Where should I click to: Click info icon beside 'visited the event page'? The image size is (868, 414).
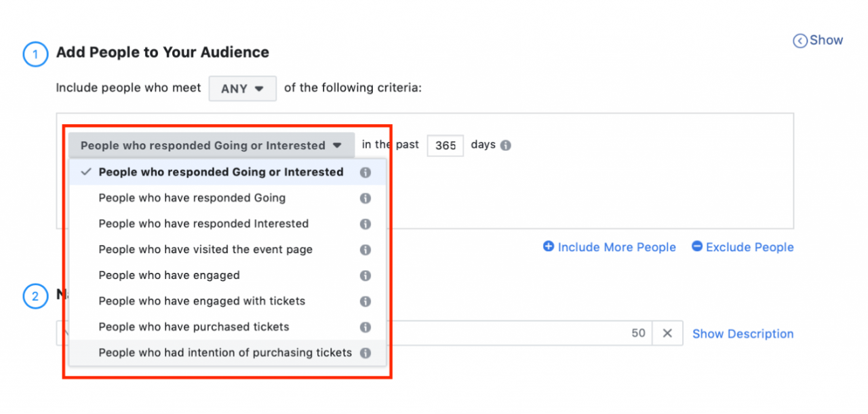click(x=365, y=250)
